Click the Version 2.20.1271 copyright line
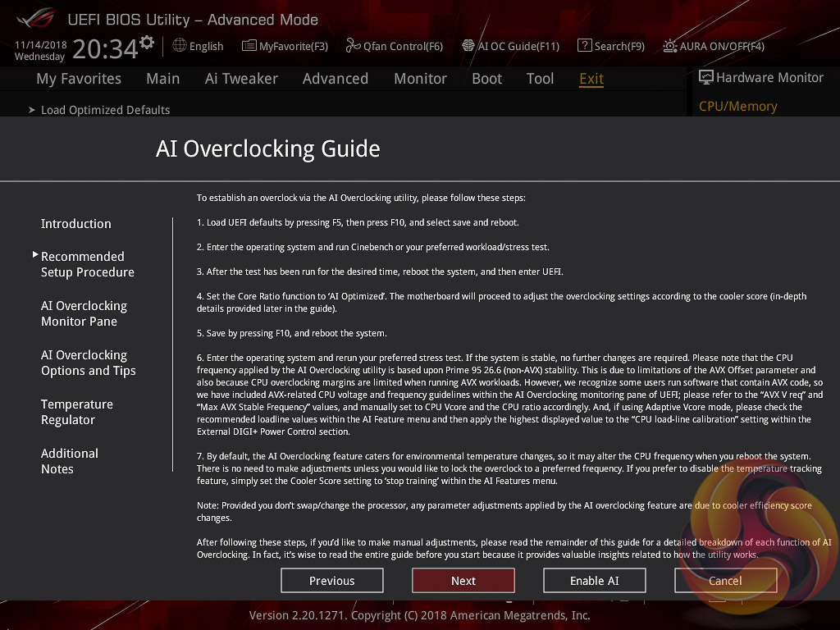 (419, 615)
